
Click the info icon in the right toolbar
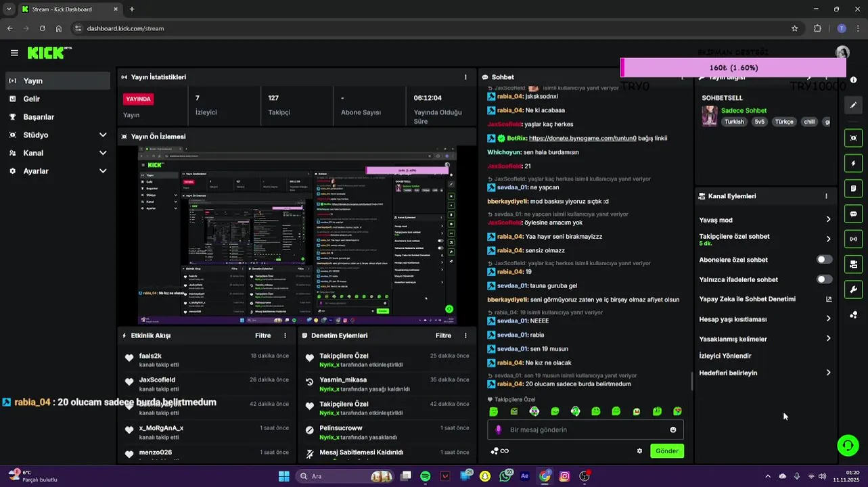tap(853, 80)
